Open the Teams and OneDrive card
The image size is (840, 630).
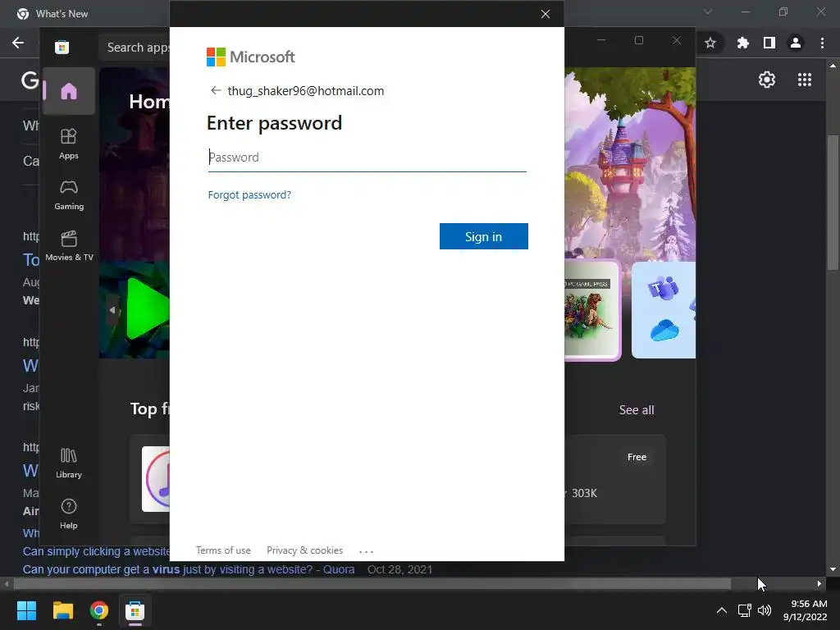coord(663,310)
